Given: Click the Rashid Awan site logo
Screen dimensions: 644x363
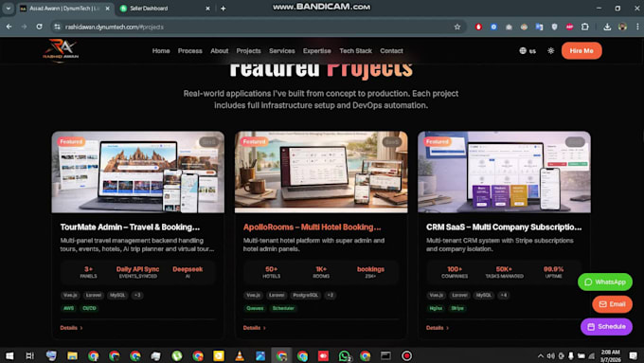Looking at the screenshot, I should tap(61, 50).
